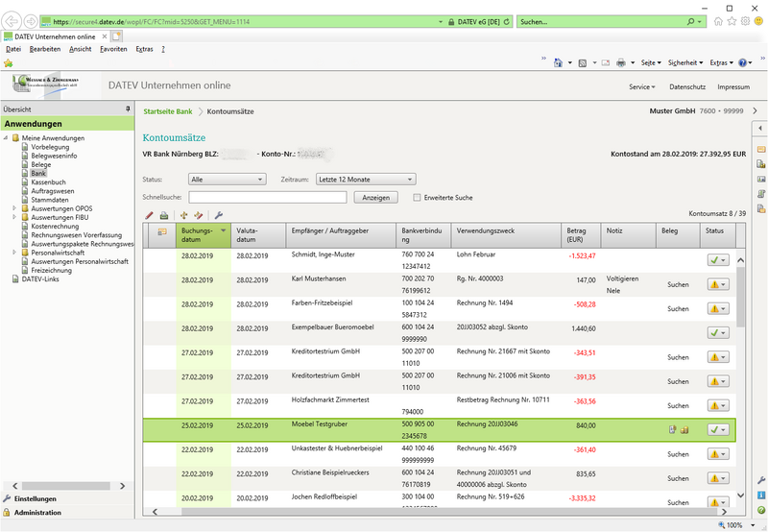Viewport: 768px width, 532px height.
Task: Click Startseite Bank breadcrumb link
Action: point(167,111)
